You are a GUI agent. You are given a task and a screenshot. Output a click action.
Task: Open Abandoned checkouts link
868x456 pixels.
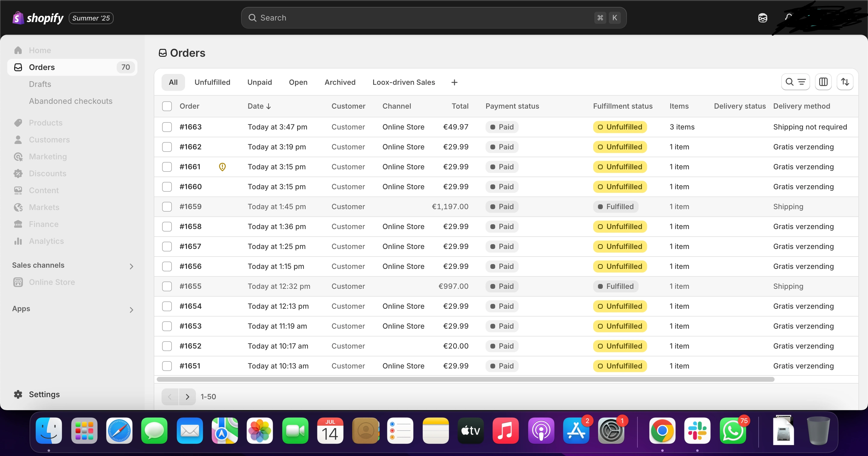(71, 101)
